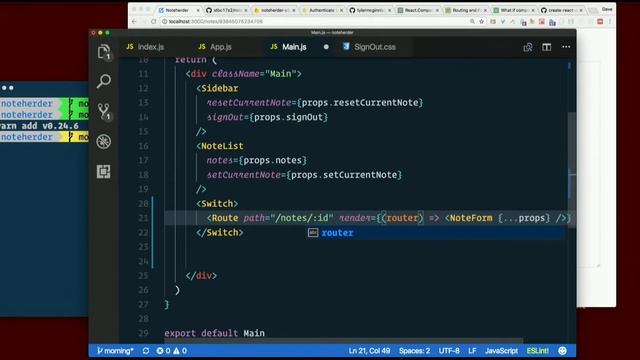Click the unsaved dot on Main.js tab
640x360 pixels.
[326, 47]
